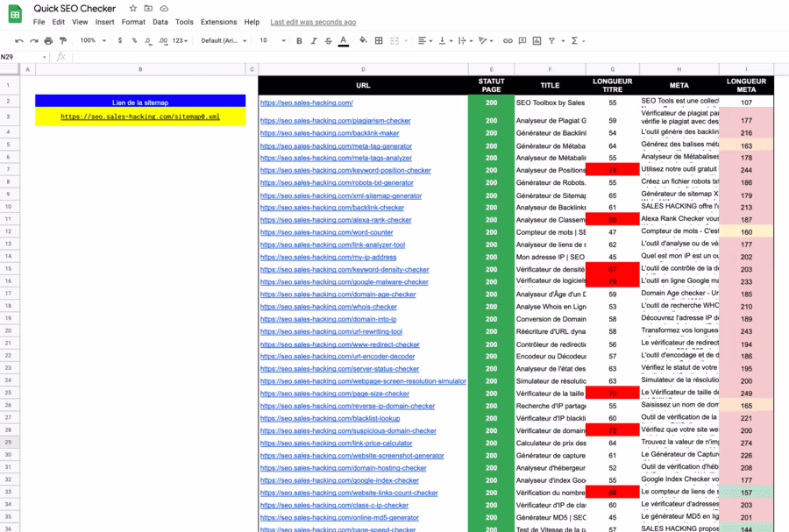Print the spreadsheet
This screenshot has width=789, height=532.
48,40
